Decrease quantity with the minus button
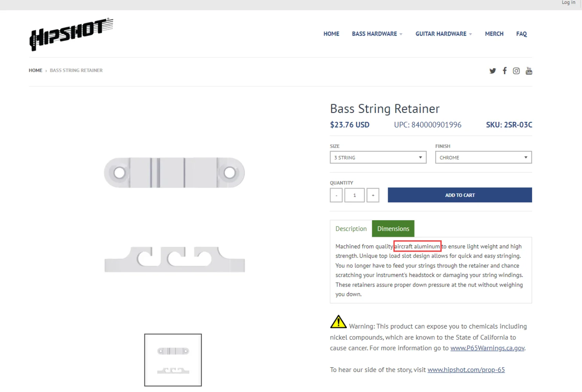 pyautogui.click(x=336, y=195)
